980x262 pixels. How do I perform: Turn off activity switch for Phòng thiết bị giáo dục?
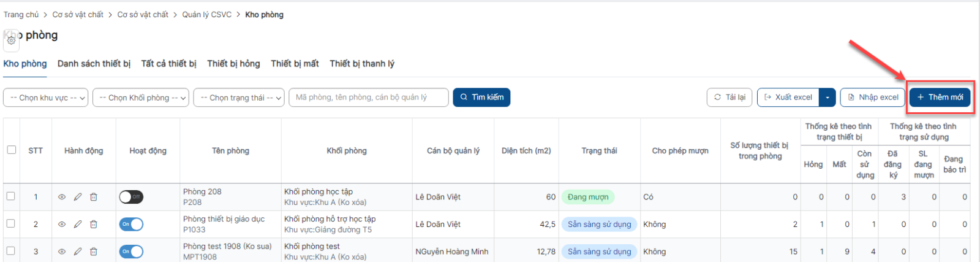[131, 225]
